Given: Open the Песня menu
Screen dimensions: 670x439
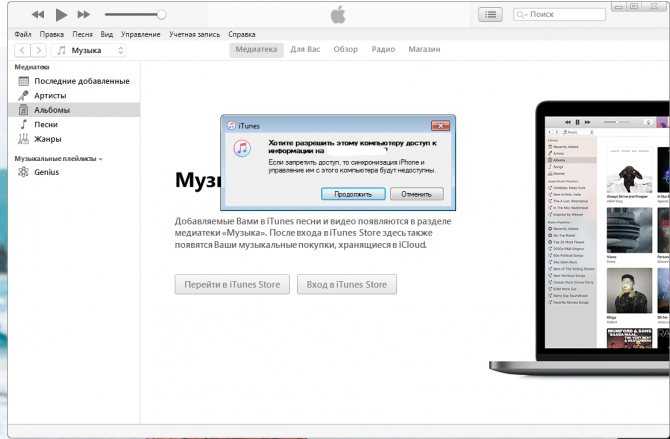Looking at the screenshot, I should tap(82, 34).
